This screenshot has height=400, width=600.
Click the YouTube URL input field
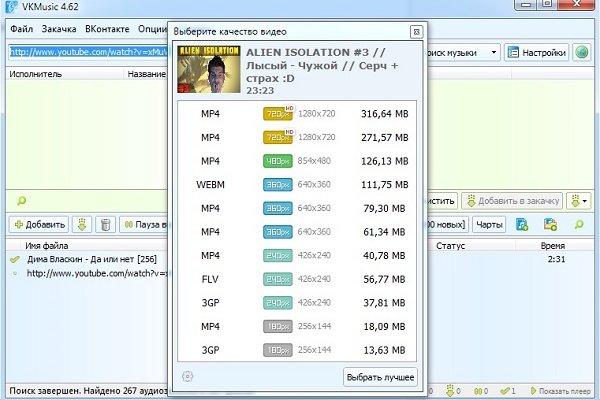[90, 52]
